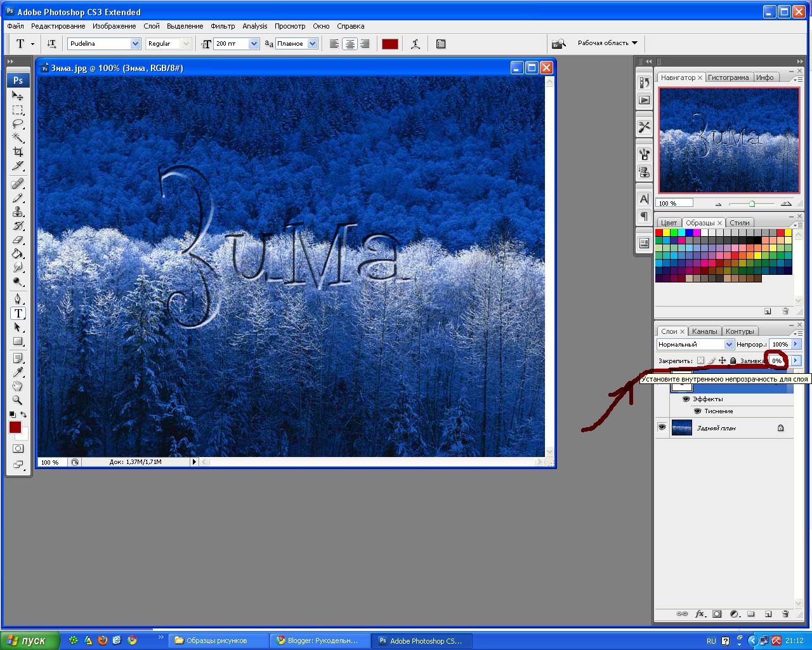
Task: Select the Crop tool
Action: point(18,152)
